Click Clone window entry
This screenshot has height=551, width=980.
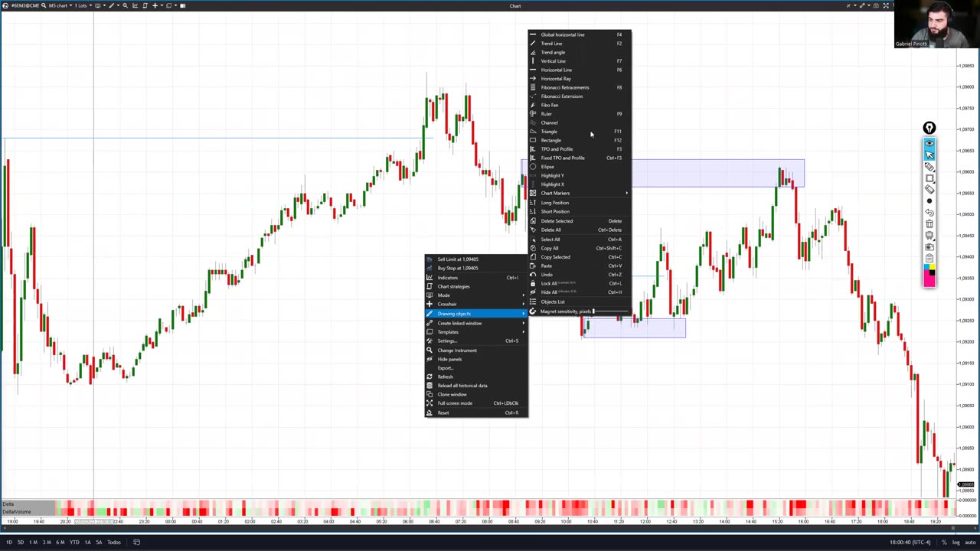[x=476, y=395]
